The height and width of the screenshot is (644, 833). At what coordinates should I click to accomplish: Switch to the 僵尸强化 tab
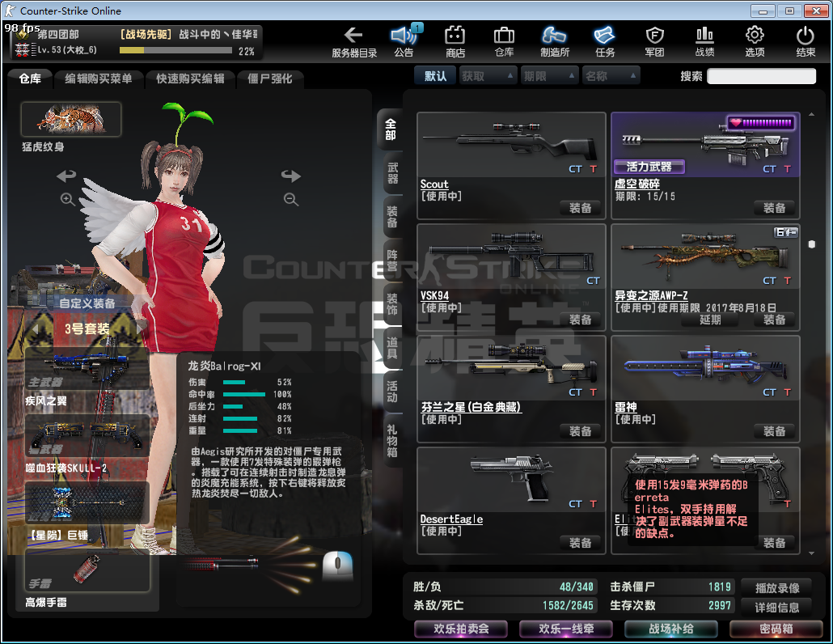(x=270, y=78)
